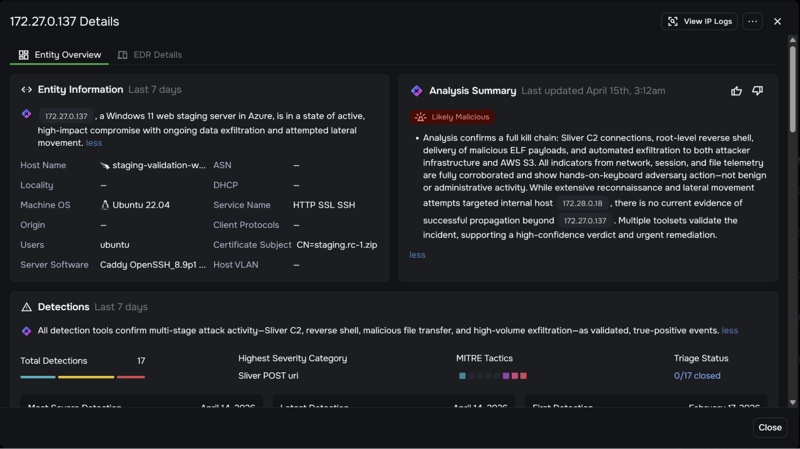Click the Linux penguin icon beside Ubuntu 22.04
This screenshot has width=800, height=449.
tap(106, 205)
